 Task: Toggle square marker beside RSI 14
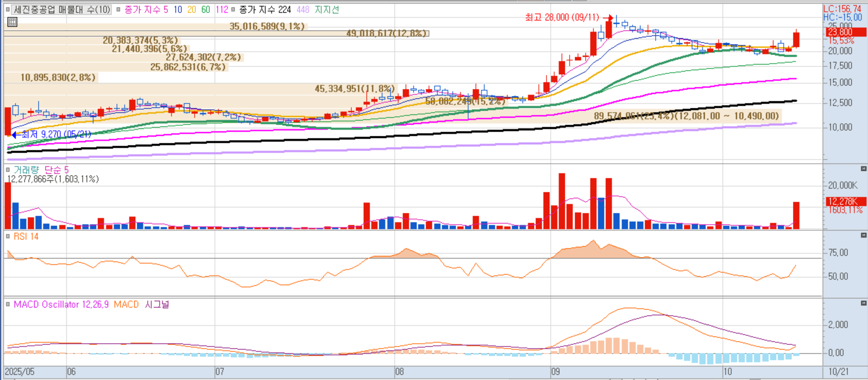7,236
